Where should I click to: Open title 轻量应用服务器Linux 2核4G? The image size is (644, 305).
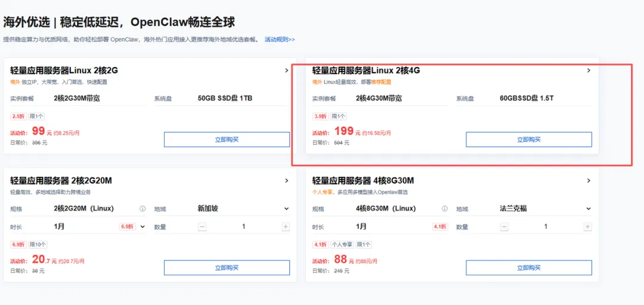coord(366,71)
